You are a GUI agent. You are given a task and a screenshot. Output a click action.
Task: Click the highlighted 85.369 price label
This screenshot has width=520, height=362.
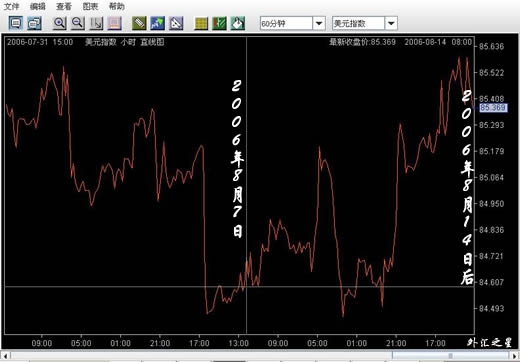[x=494, y=108]
